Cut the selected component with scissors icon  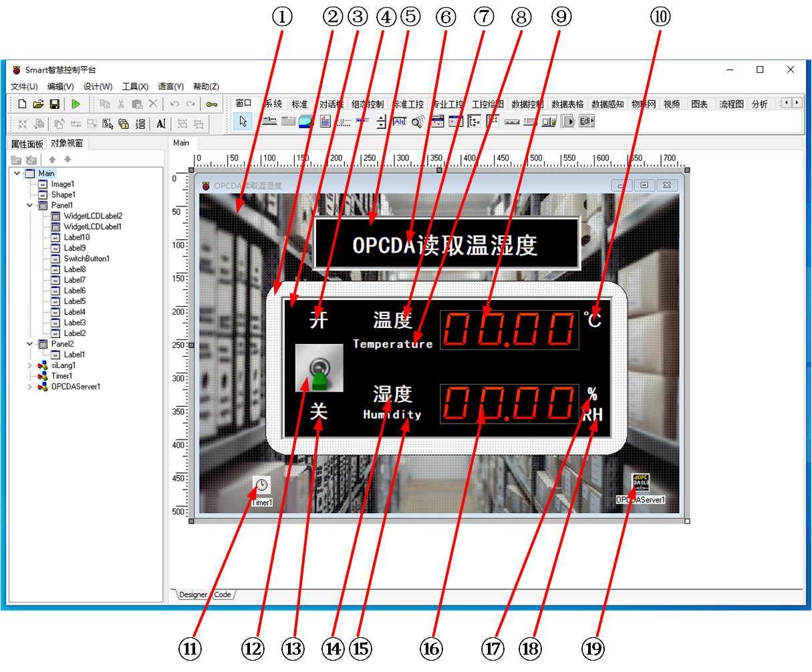coord(121,104)
